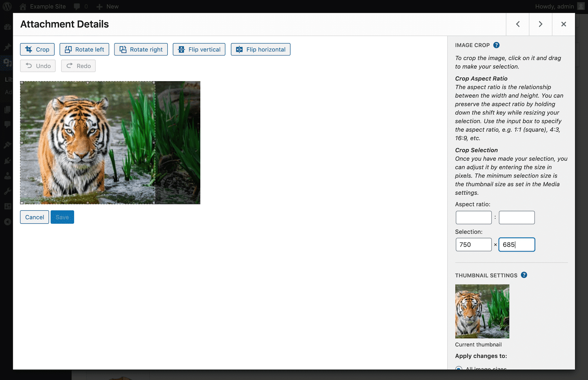The image size is (588, 380).
Task: Click the Undo icon
Action: 37,65
